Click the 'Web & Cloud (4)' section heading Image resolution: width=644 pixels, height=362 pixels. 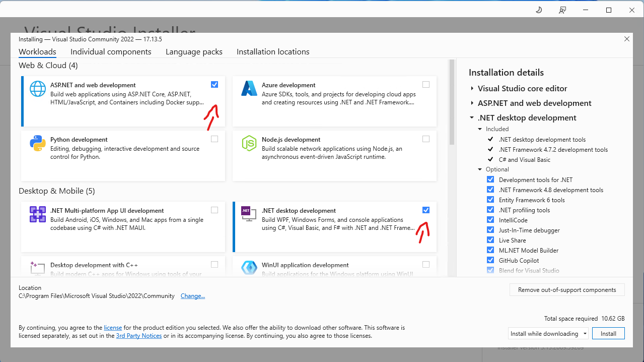click(x=48, y=66)
